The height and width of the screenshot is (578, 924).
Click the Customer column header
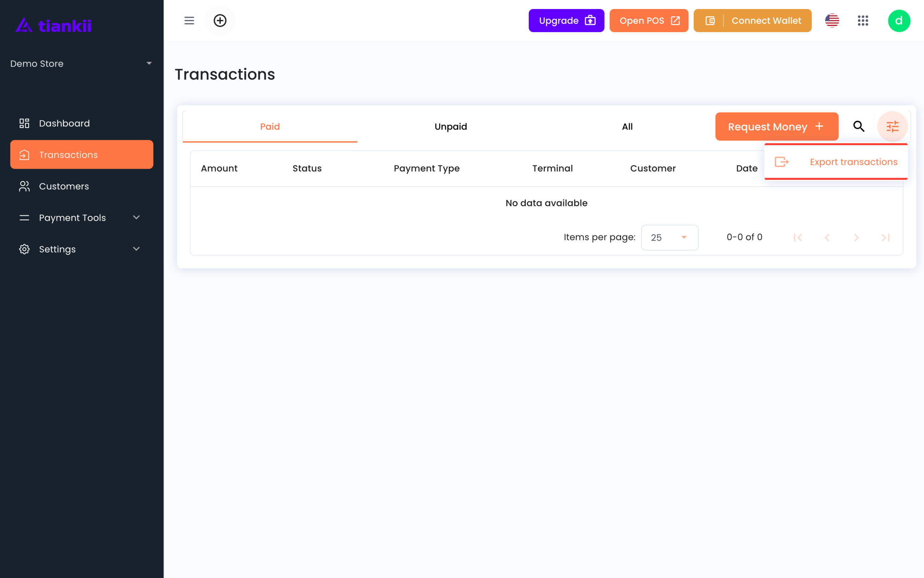(x=653, y=168)
